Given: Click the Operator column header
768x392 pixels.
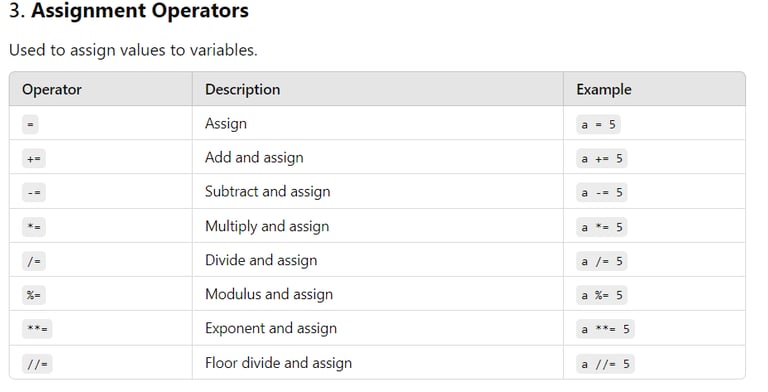Looking at the screenshot, I should tap(52, 90).
